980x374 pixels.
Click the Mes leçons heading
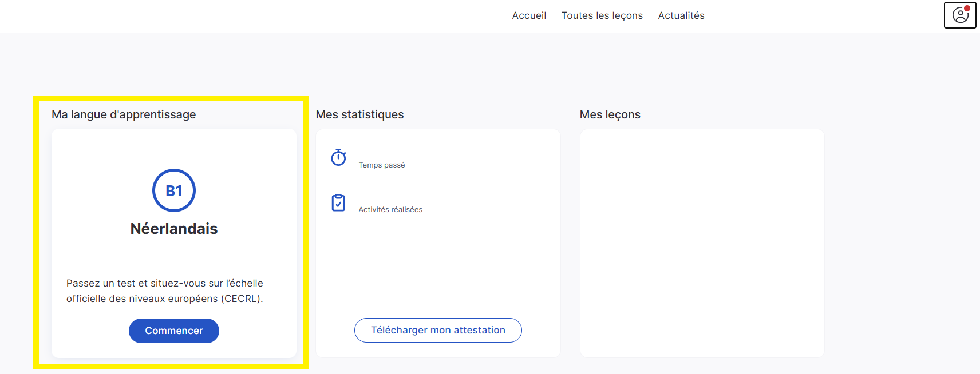coord(610,114)
